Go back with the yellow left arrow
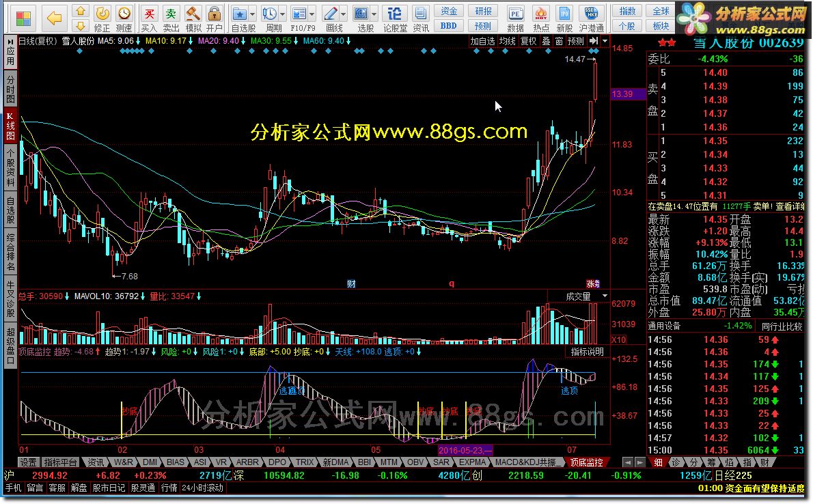 [x=54, y=18]
